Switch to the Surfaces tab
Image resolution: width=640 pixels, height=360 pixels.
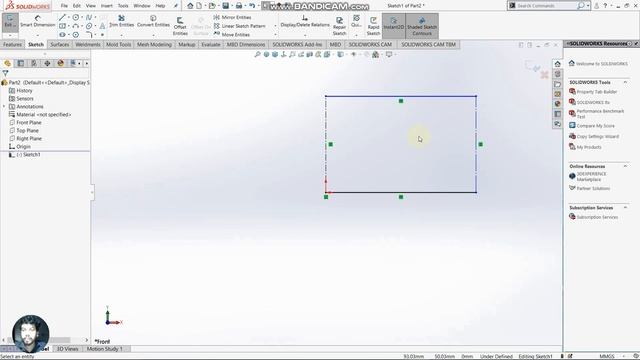(60, 44)
